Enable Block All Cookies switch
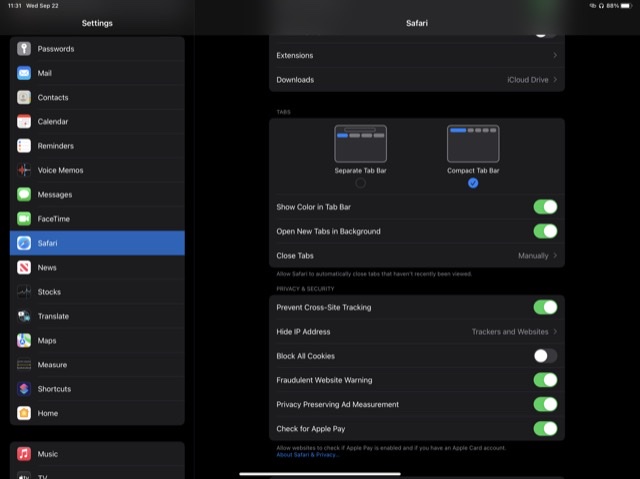 pos(545,356)
